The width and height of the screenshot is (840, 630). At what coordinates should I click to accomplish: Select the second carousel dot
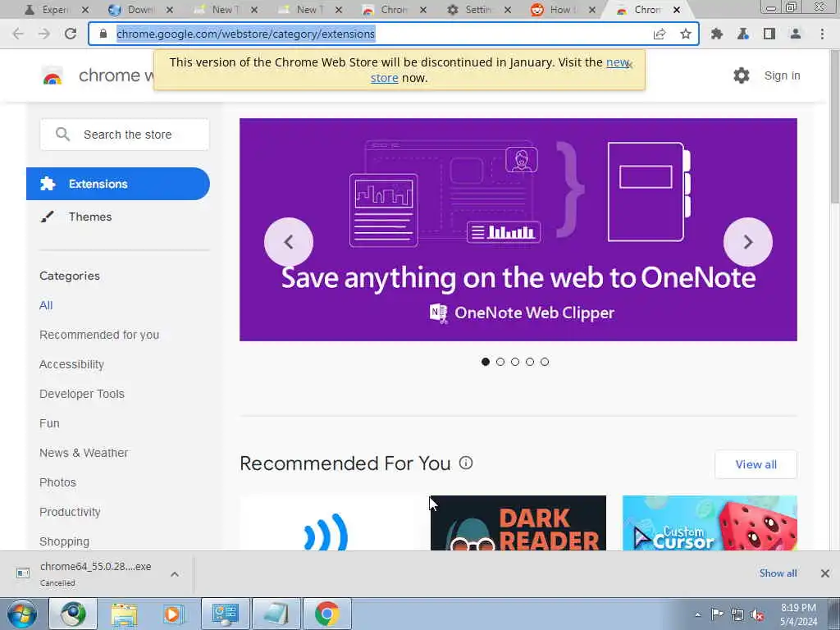point(500,362)
